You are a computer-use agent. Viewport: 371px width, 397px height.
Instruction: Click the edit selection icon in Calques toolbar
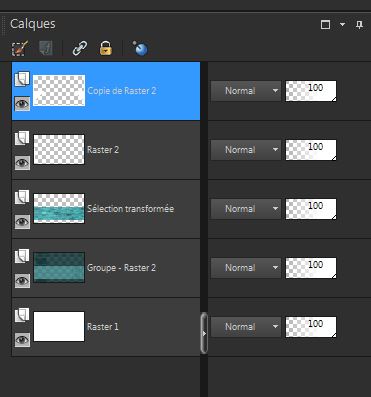point(20,49)
